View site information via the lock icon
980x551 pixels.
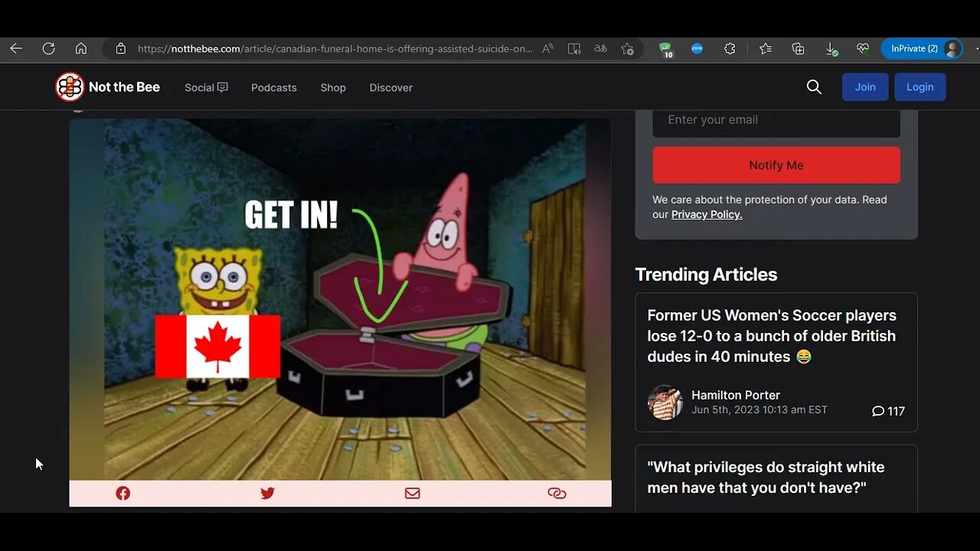(121, 49)
